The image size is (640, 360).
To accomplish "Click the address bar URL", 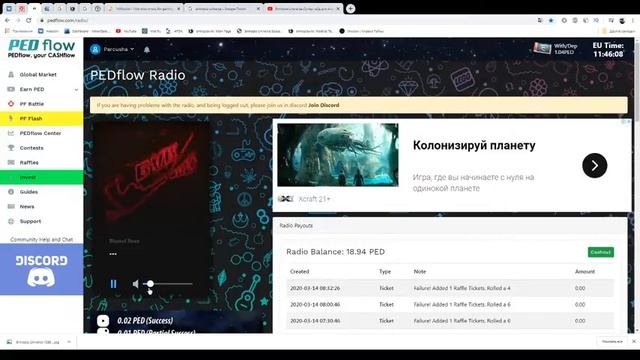I will coord(67,20).
